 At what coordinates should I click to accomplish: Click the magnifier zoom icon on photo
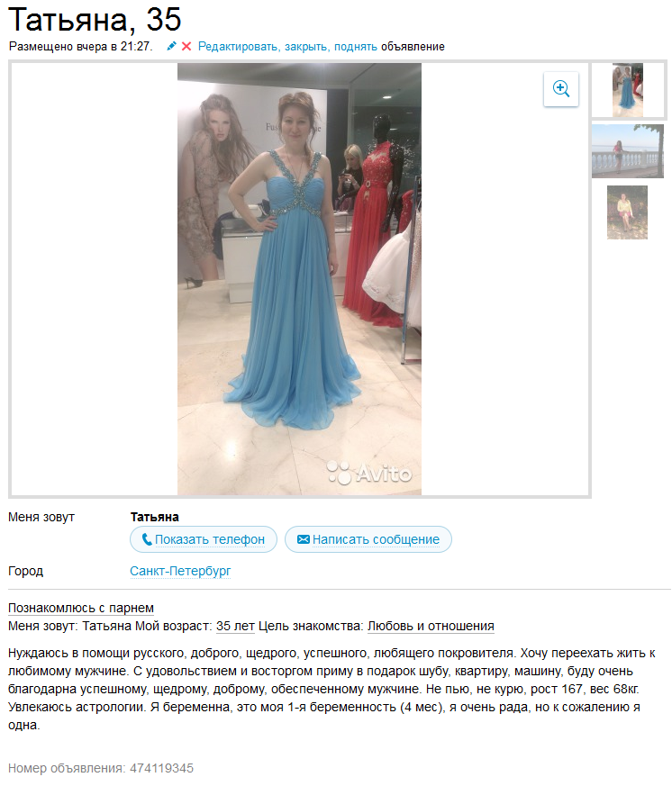(560, 89)
